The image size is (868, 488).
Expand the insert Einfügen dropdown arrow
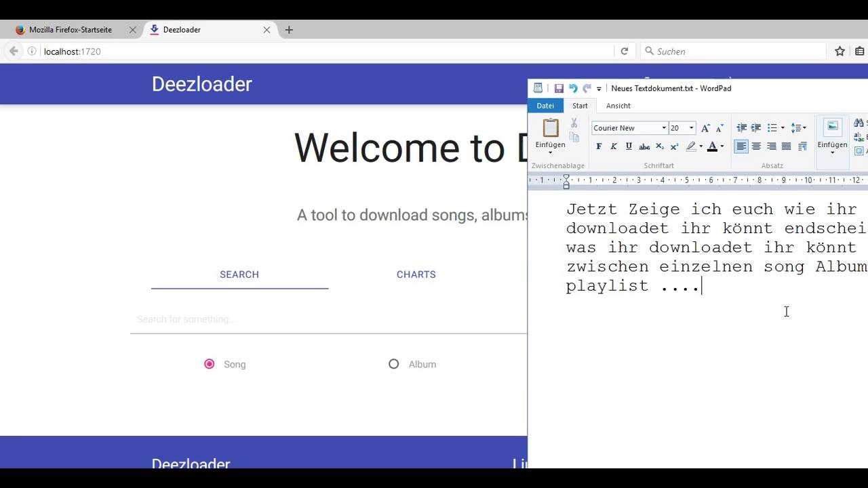pos(832,152)
